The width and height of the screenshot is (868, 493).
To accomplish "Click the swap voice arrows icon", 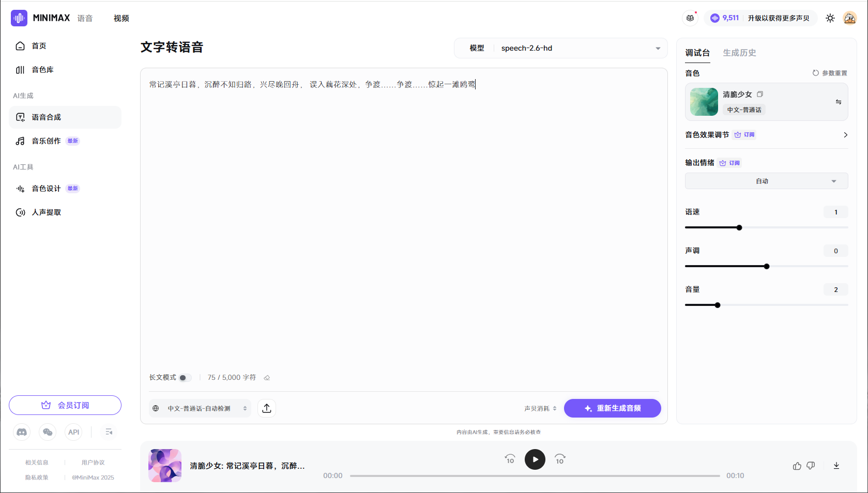I will (838, 102).
